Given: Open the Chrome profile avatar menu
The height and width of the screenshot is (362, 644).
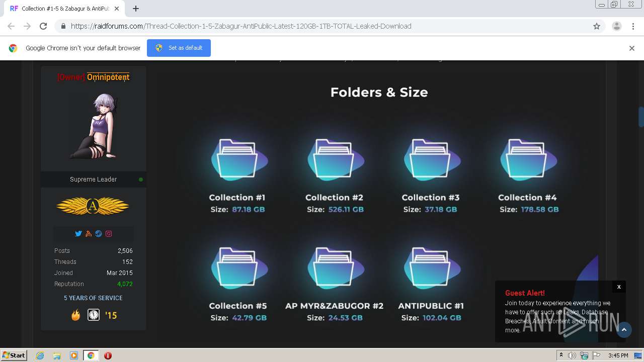Looking at the screenshot, I should pos(616,26).
